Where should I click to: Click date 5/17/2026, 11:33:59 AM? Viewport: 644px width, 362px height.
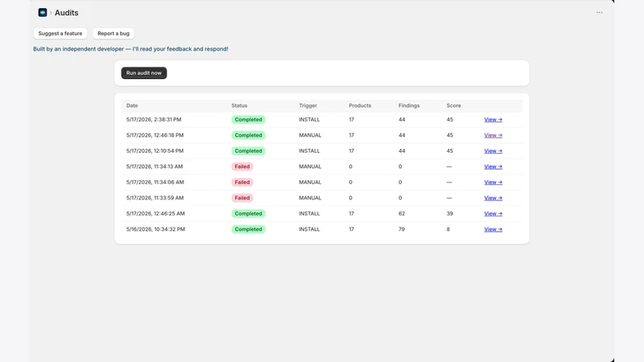click(155, 198)
